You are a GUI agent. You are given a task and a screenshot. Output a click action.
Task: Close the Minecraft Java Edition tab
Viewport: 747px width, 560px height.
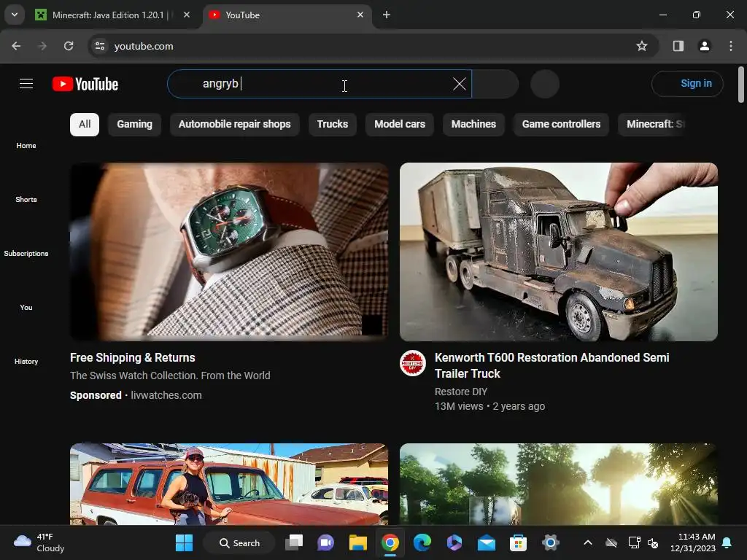[x=187, y=15]
